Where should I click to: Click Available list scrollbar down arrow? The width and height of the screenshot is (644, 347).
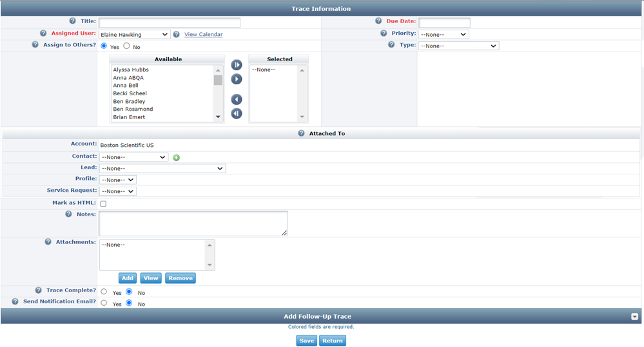[218, 117]
